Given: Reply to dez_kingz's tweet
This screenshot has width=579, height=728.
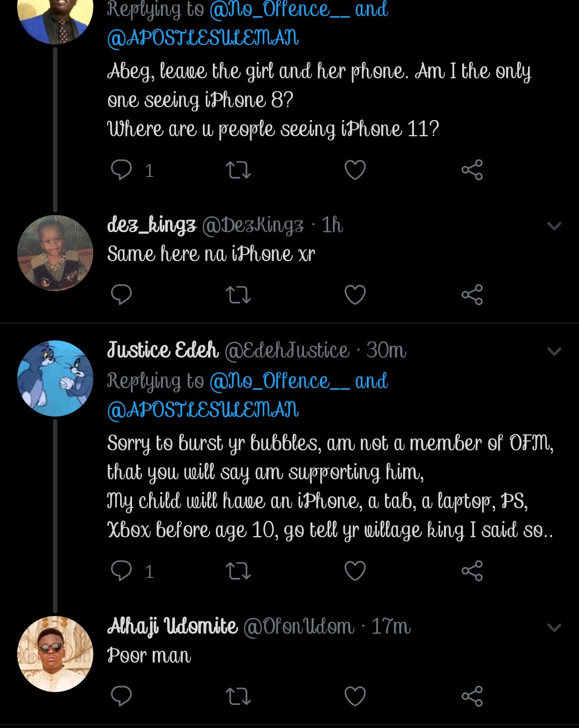Looking at the screenshot, I should 122,294.
